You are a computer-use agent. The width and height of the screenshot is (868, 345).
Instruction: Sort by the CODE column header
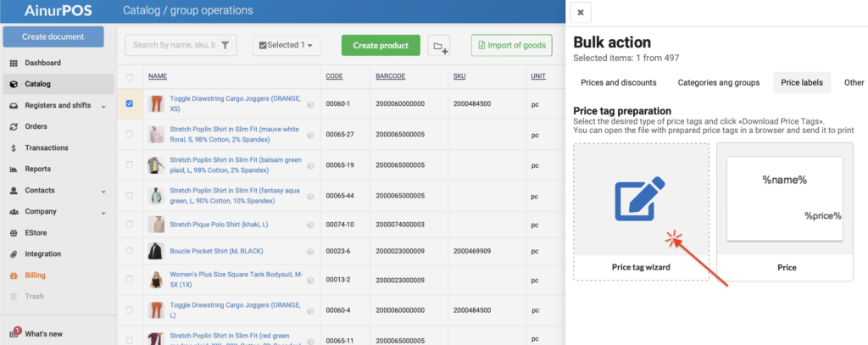pos(334,76)
